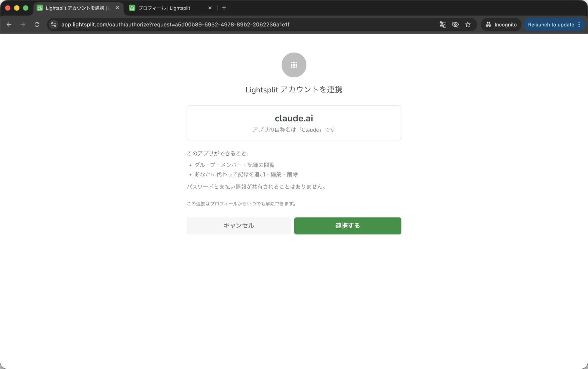
Task: Click the yellow macOS minimize window button
Action: pyautogui.click(x=17, y=8)
